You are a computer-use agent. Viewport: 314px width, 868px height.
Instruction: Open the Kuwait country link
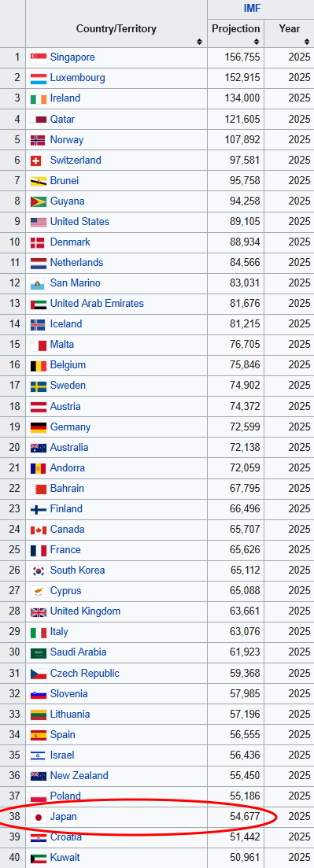[65, 858]
